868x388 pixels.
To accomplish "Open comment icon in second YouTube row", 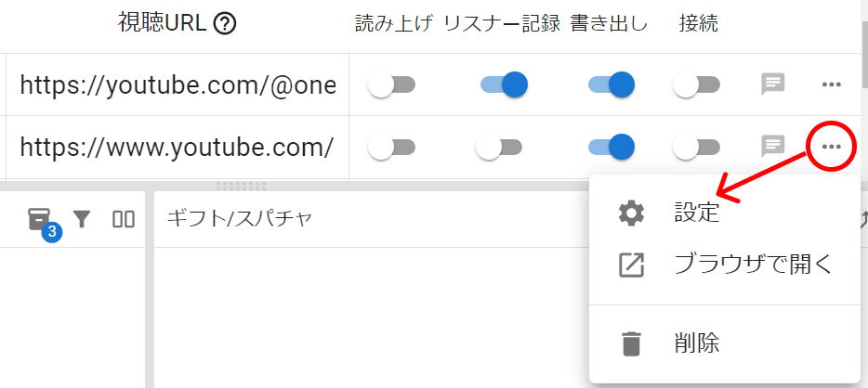I will coord(773,146).
